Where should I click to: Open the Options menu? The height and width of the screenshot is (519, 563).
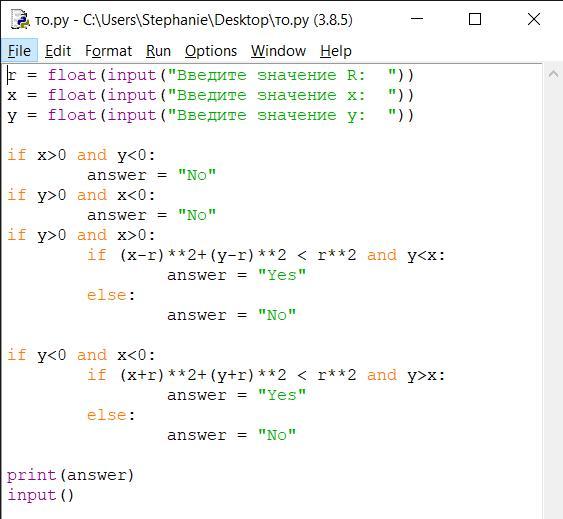[211, 51]
